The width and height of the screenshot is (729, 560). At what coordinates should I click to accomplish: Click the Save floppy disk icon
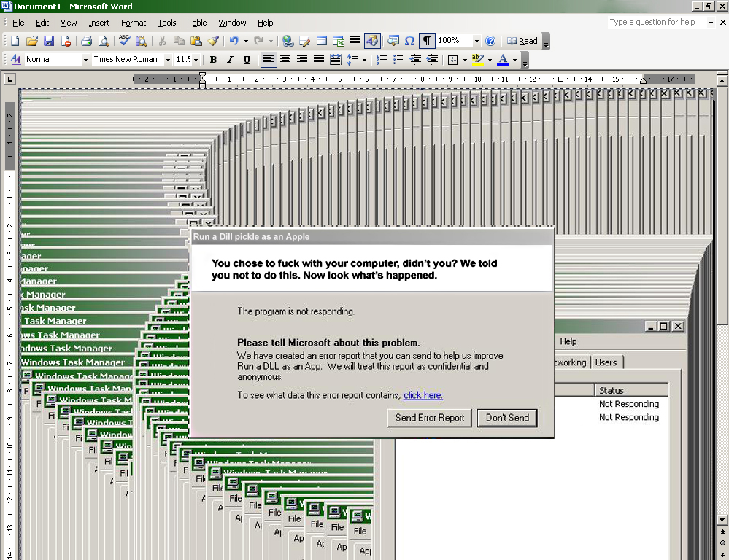[x=49, y=42]
